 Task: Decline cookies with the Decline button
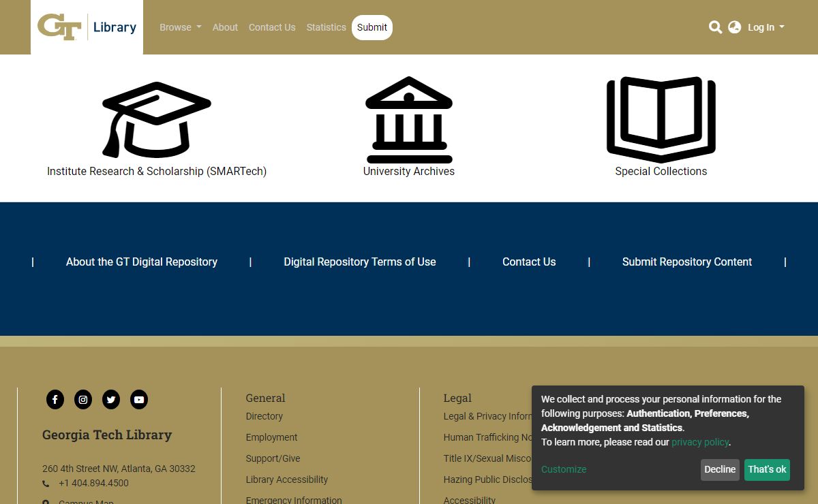pos(720,469)
